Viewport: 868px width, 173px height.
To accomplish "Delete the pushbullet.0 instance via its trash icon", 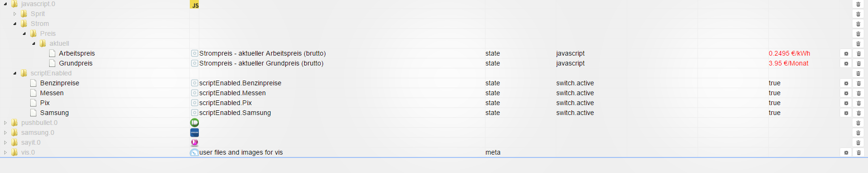I will (x=859, y=123).
